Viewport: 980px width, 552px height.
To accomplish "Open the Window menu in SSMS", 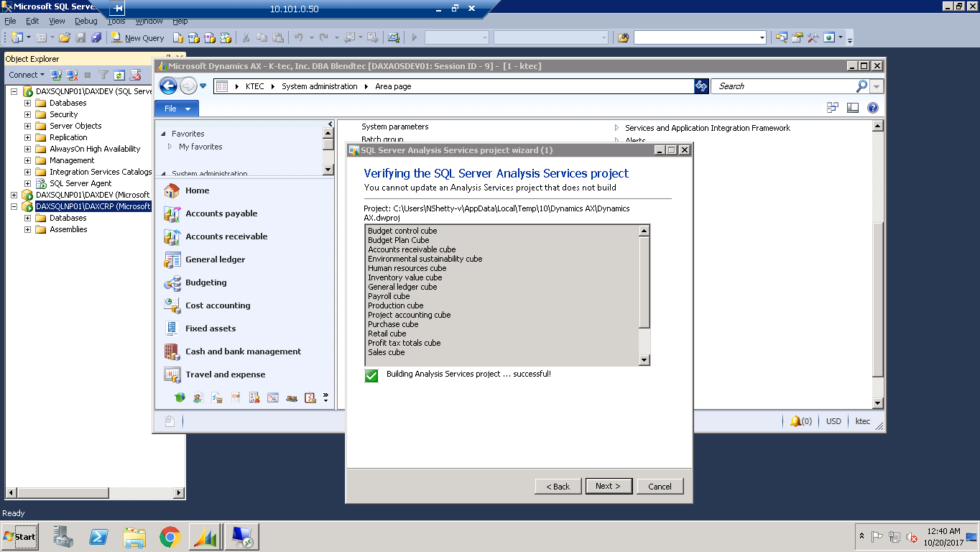I will click(x=149, y=21).
